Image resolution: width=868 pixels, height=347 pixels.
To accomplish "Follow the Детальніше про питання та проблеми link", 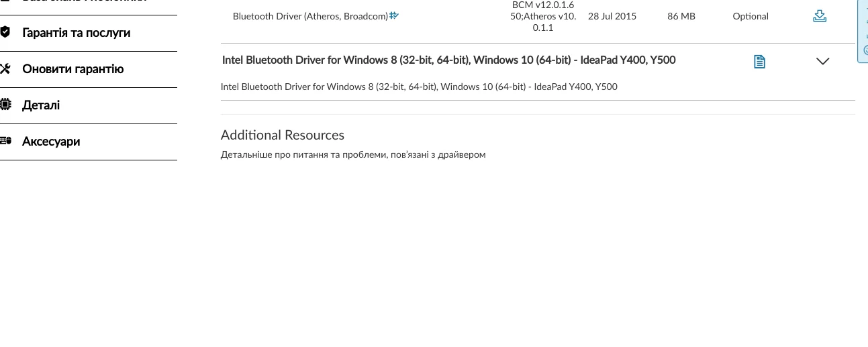I will tap(352, 154).
